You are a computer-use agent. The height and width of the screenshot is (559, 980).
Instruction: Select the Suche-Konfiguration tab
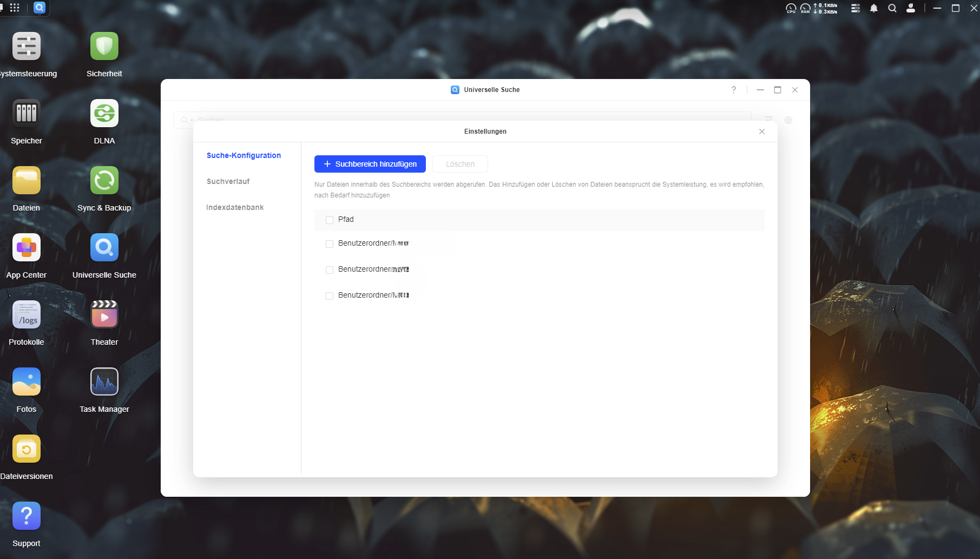tap(244, 155)
